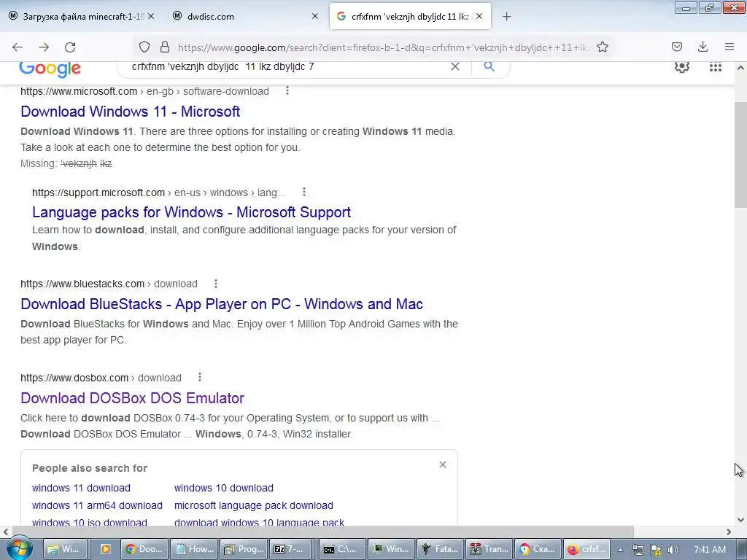Close the dwdisc.com tab
This screenshot has width=747, height=560.
tap(315, 16)
